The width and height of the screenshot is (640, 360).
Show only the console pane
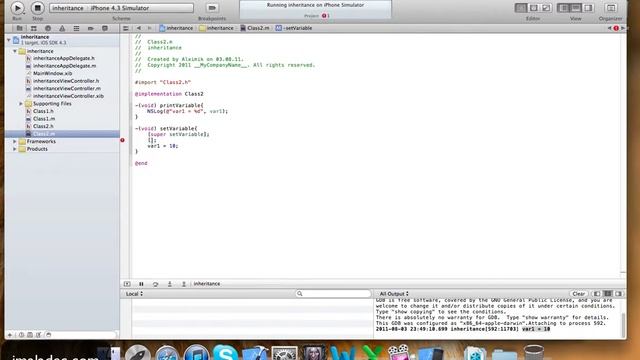[x=619, y=294]
